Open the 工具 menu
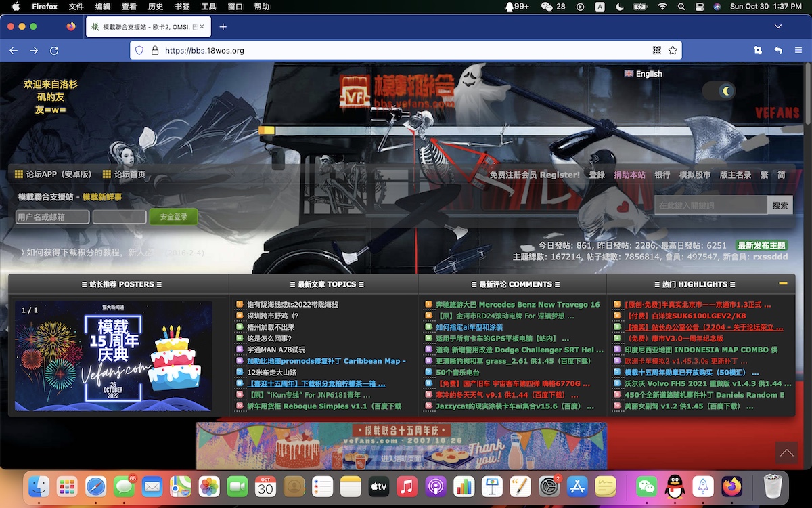Viewport: 812px width, 508px height. (x=208, y=7)
